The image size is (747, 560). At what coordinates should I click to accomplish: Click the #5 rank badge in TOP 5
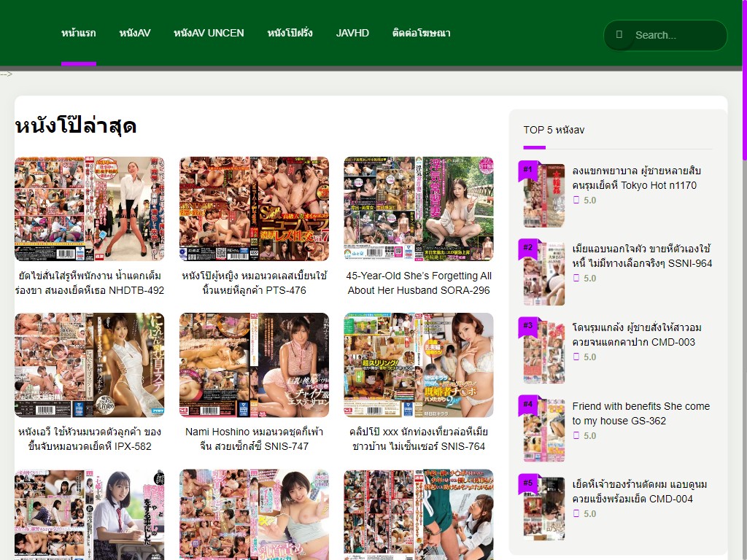(x=528, y=483)
